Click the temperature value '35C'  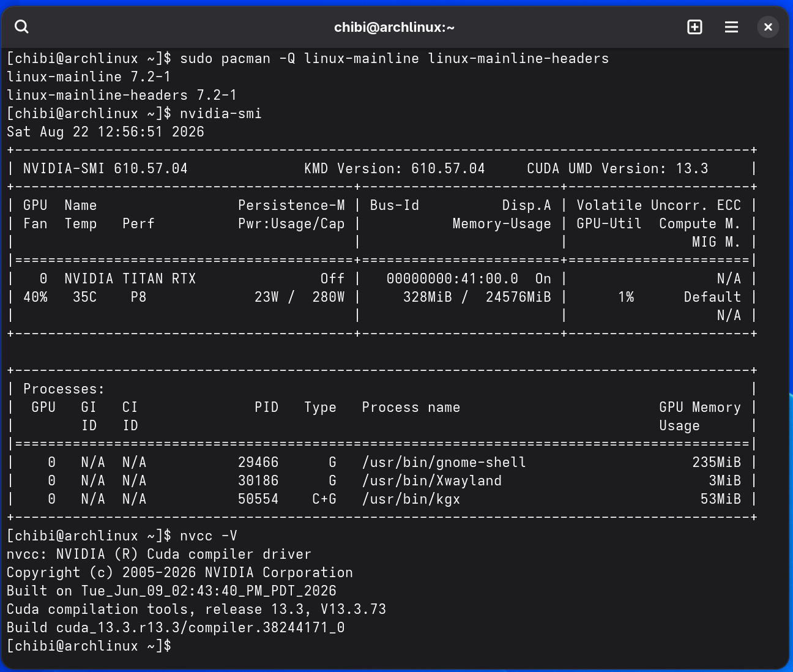pos(84,297)
